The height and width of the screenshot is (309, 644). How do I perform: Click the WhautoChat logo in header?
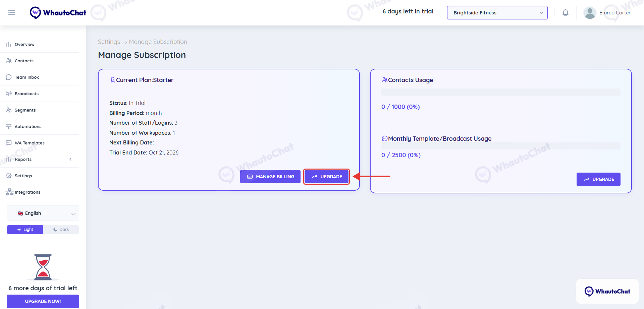(x=58, y=13)
